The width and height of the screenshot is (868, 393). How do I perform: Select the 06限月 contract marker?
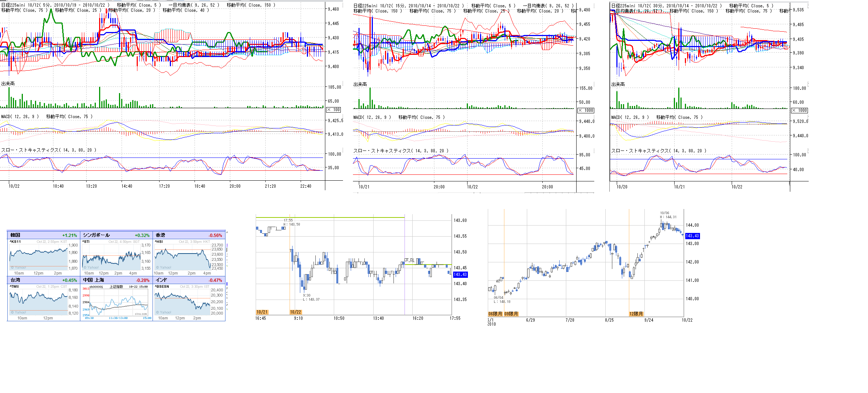tap(495, 314)
